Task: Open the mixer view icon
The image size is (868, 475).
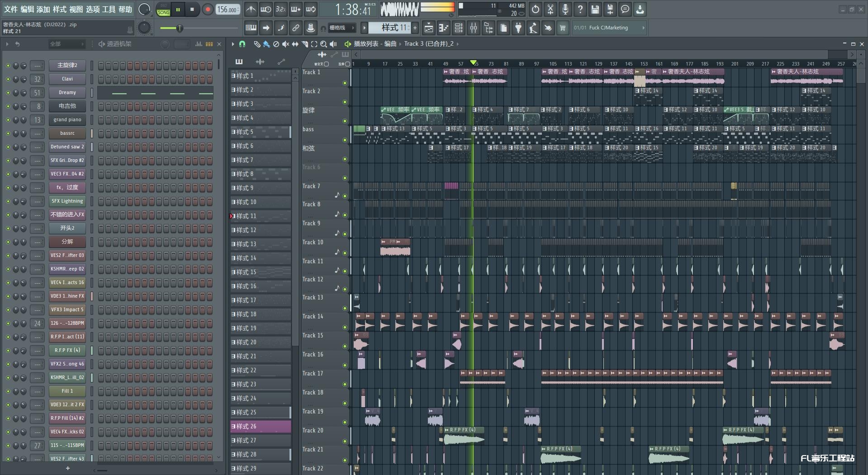Action: click(474, 28)
